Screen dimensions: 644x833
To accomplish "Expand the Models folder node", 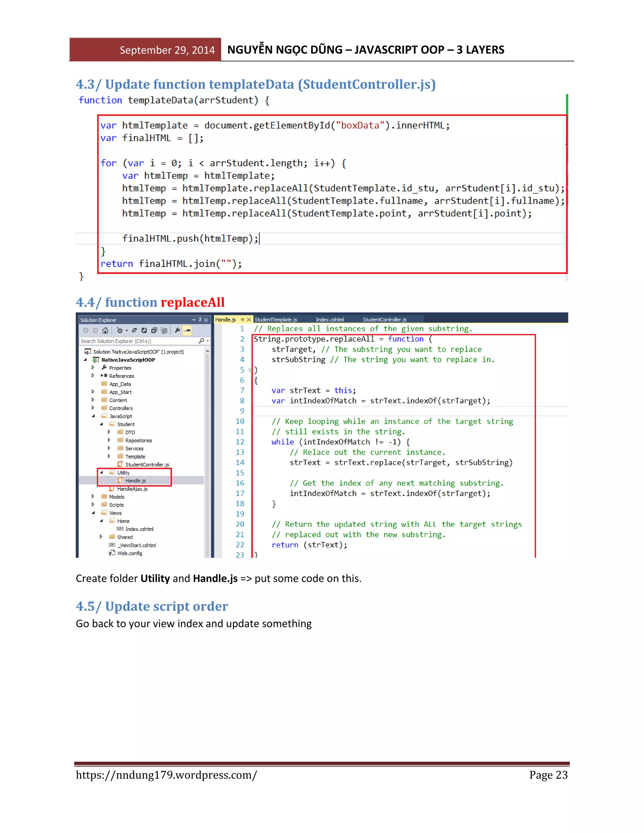I will [93, 497].
